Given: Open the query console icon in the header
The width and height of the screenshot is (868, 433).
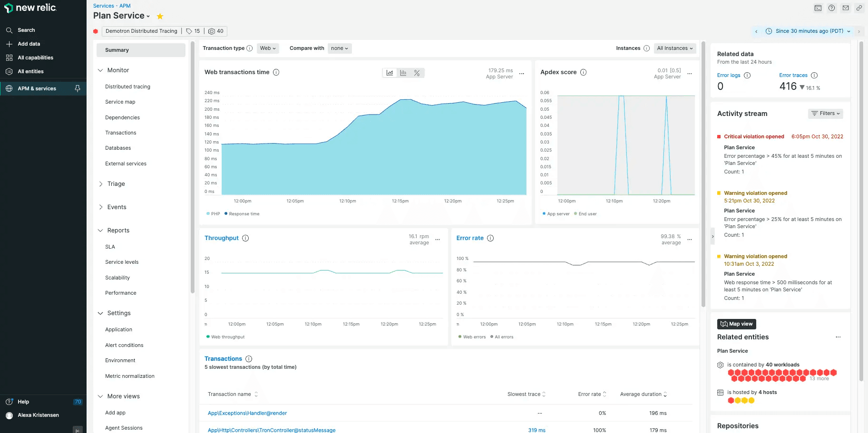Looking at the screenshot, I should coord(818,8).
